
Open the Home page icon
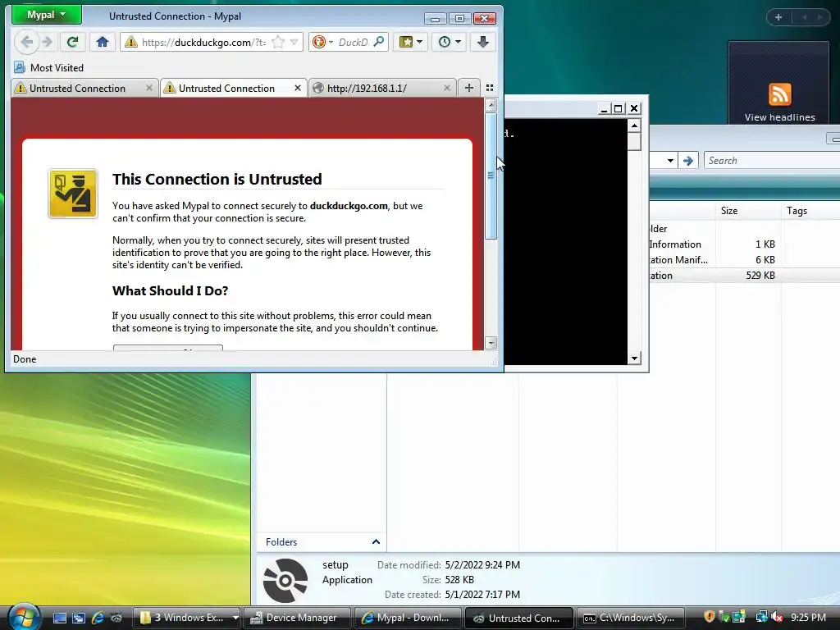pyautogui.click(x=103, y=42)
